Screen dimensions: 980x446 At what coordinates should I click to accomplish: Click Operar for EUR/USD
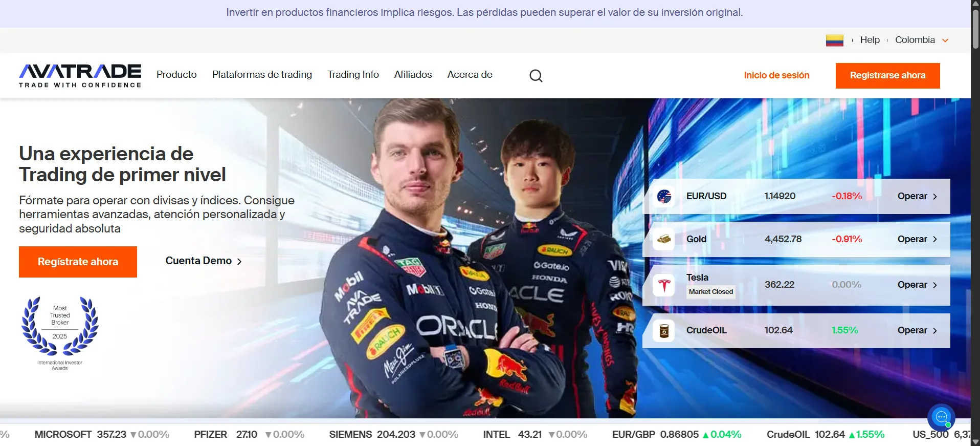(912, 196)
